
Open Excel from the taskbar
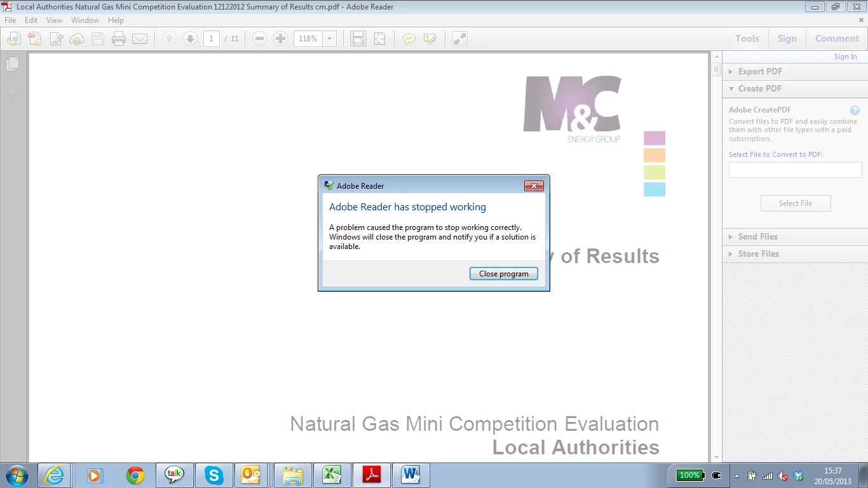[332, 475]
